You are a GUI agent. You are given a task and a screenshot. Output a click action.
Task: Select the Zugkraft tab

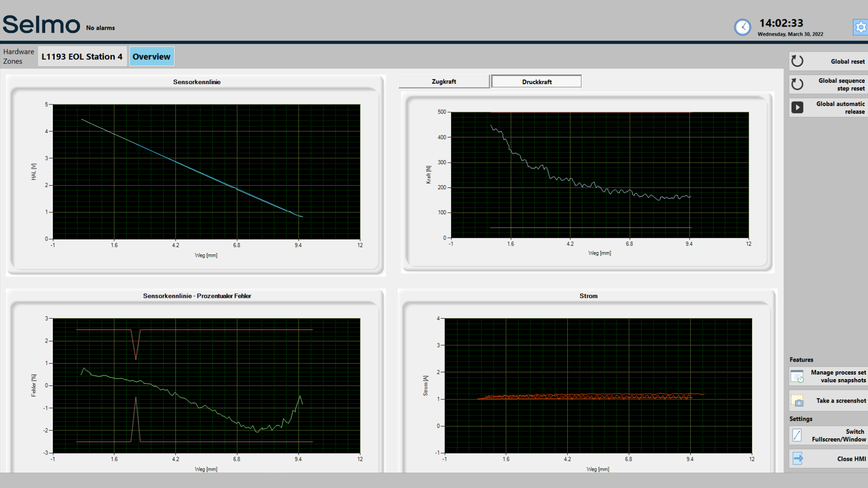pos(444,81)
